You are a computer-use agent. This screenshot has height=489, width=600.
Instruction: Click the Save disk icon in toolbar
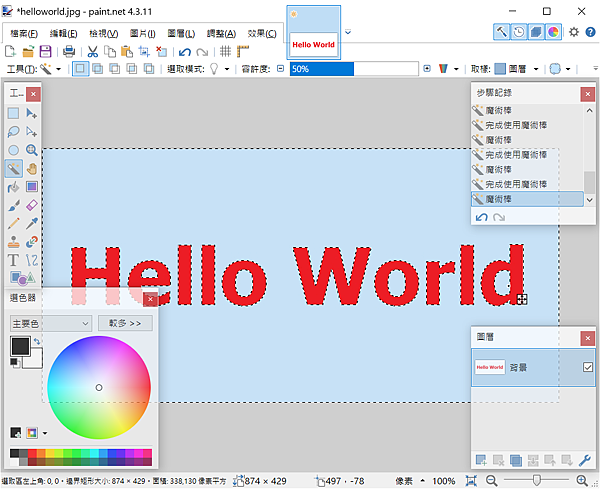[x=48, y=51]
